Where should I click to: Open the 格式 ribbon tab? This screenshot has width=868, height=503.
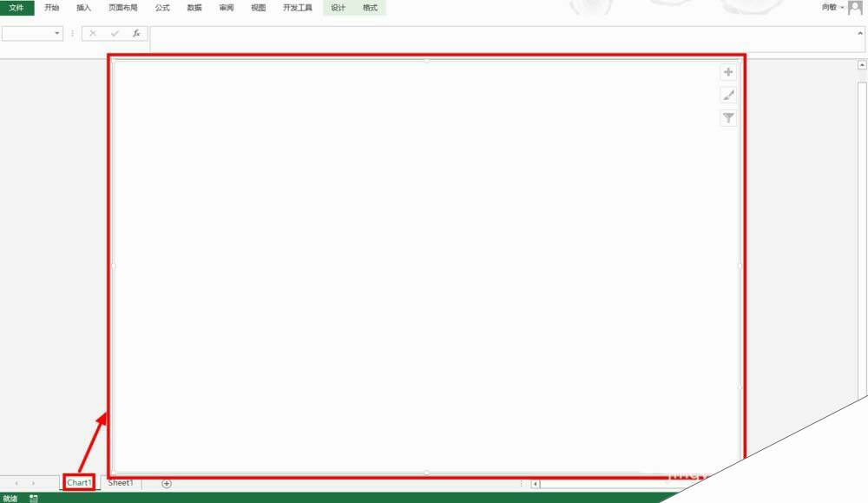tap(368, 8)
